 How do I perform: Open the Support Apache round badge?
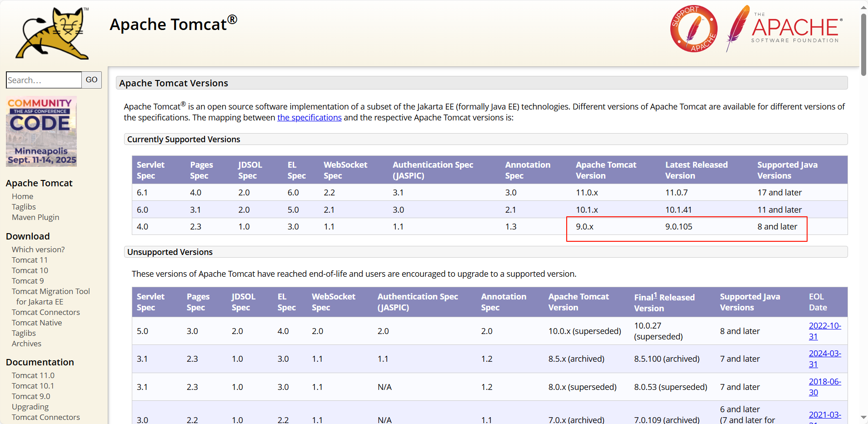tap(693, 29)
